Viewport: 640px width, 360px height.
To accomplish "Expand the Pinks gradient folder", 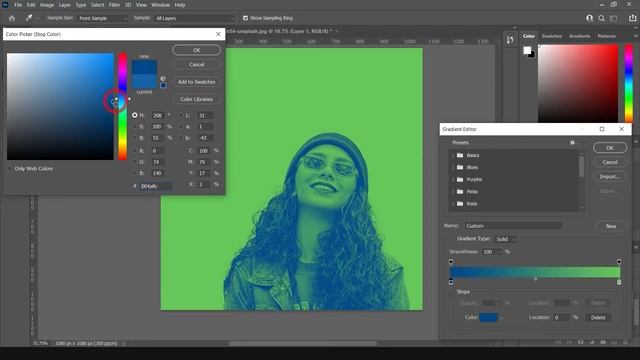I will point(453,191).
